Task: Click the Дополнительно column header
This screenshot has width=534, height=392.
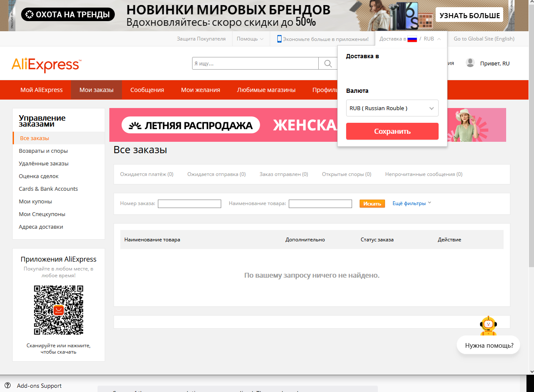Action: (305, 240)
